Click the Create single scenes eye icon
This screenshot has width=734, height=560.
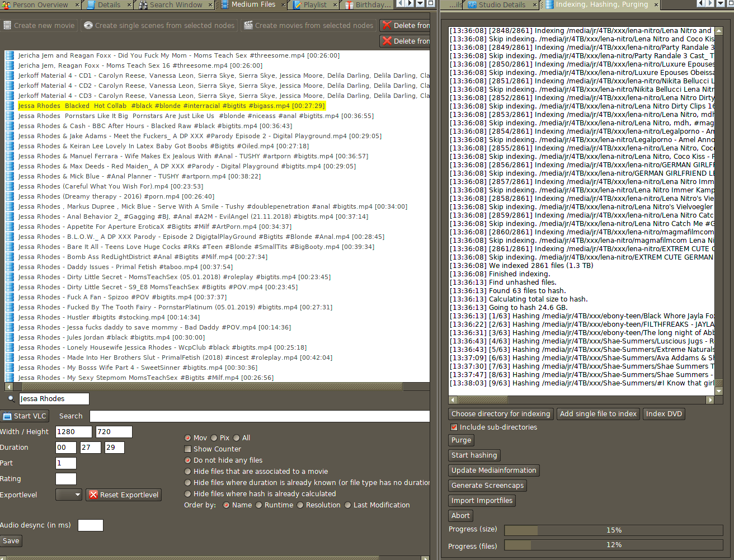[x=88, y=26]
